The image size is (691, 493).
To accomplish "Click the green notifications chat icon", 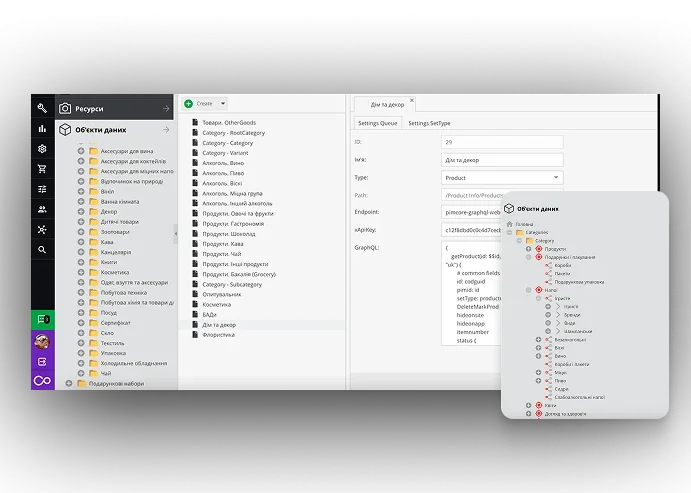I will tap(42, 319).
